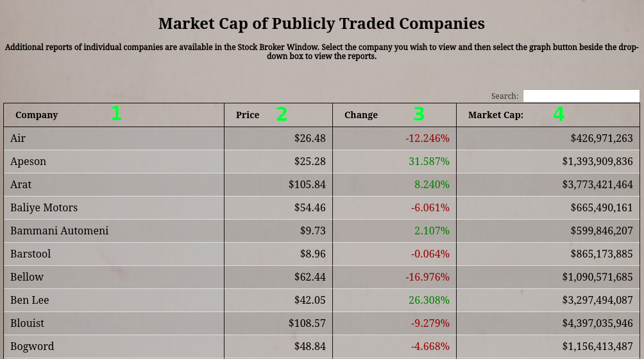
Task: Select the Apeson company name
Action: 28,161
